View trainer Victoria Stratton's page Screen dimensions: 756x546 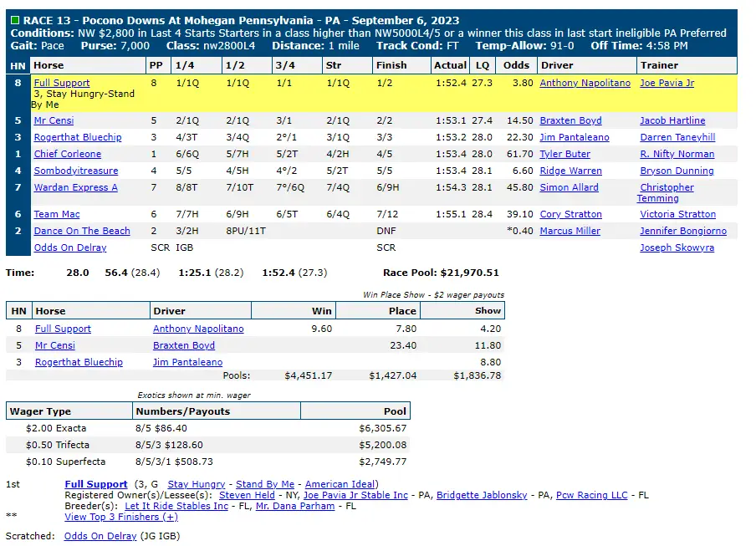click(677, 214)
